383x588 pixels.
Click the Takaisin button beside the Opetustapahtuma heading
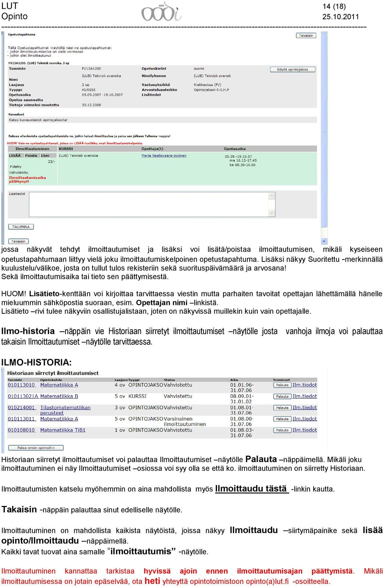tap(306, 35)
